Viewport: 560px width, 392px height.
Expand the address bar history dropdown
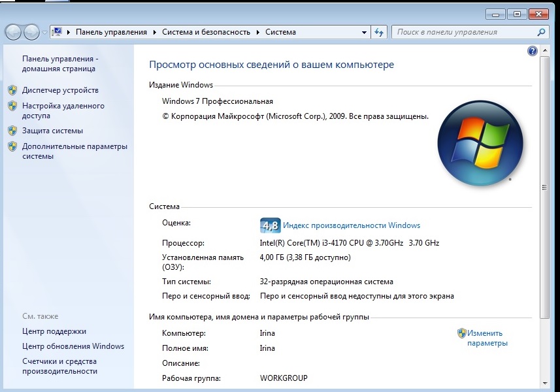tap(365, 32)
